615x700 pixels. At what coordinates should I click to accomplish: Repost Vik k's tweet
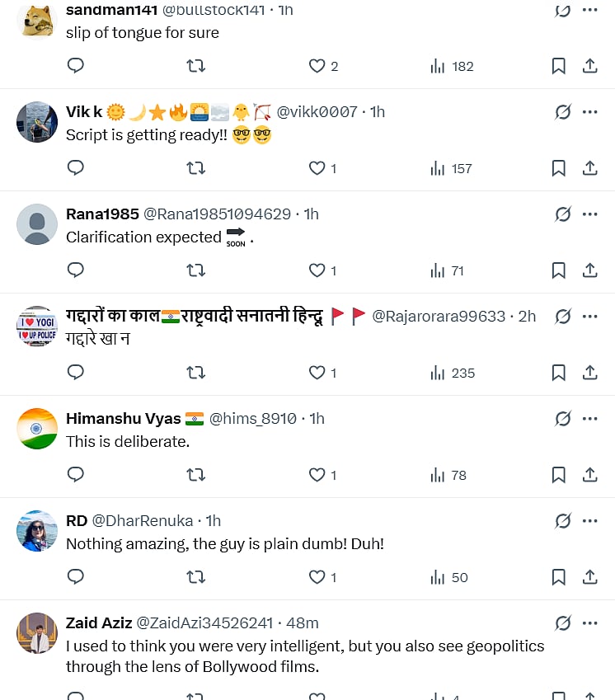coord(196,168)
